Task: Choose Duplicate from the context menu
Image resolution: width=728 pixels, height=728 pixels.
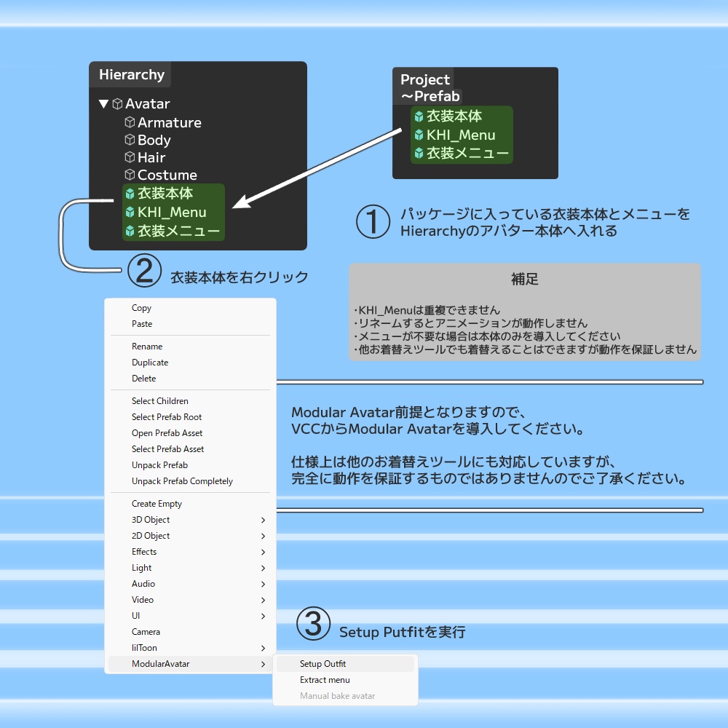Action: coord(190,362)
